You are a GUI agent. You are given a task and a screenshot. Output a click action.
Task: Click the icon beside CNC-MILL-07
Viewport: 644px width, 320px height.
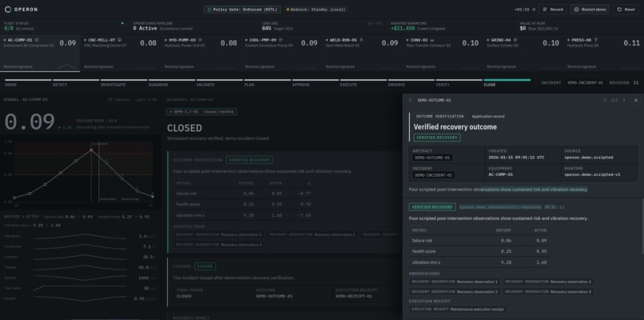(x=120, y=40)
